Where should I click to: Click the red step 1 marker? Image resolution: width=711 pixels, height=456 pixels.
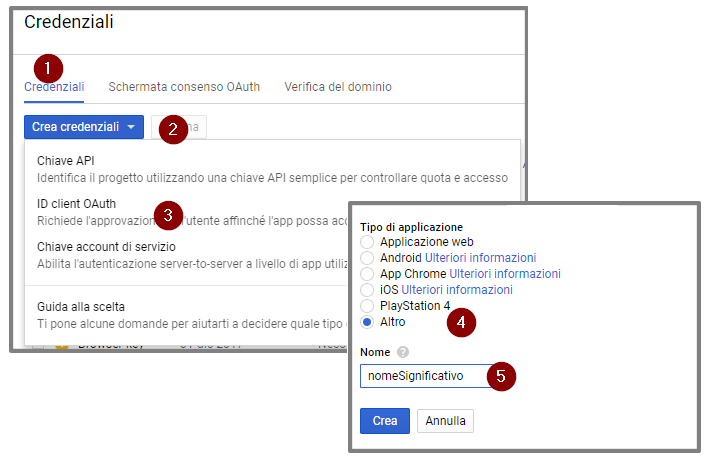tap(48, 68)
